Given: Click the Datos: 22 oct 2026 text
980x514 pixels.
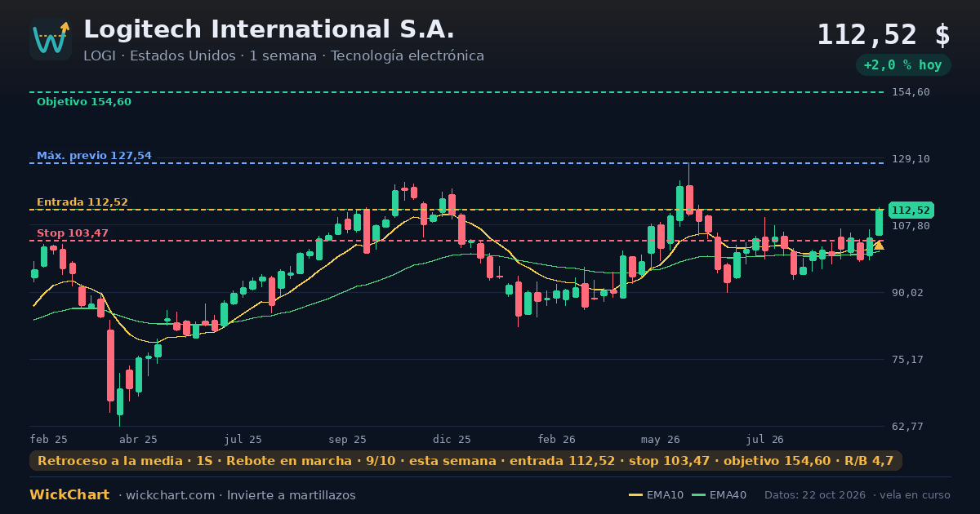Looking at the screenshot, I should pyautogui.click(x=817, y=495).
